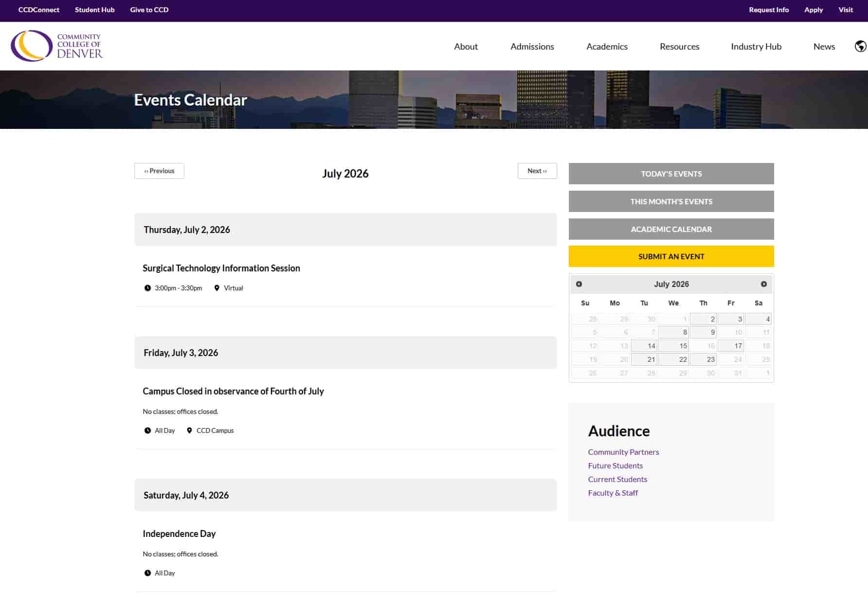Click the Community College of Denver logo
The image size is (868, 606).
(56, 46)
